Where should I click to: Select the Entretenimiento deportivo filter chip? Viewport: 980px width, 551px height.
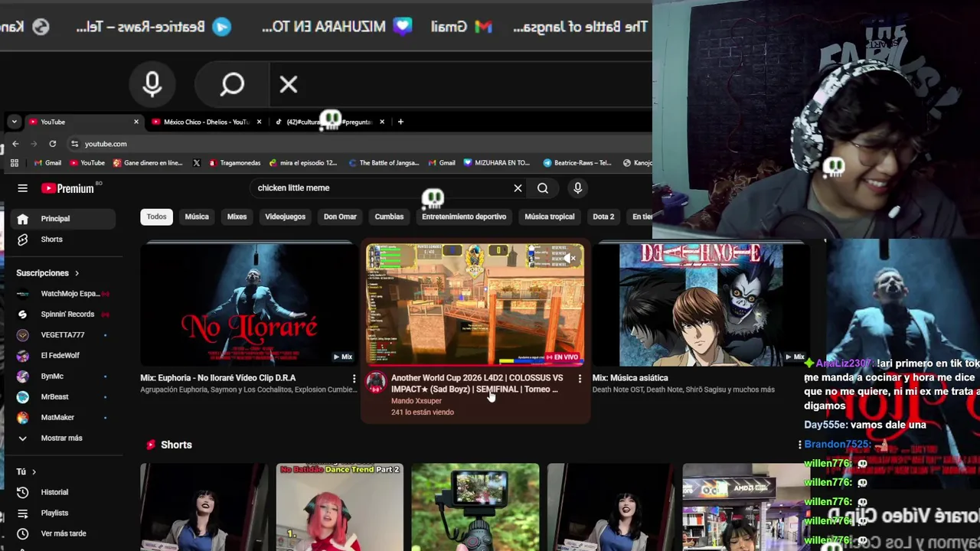pyautogui.click(x=464, y=217)
